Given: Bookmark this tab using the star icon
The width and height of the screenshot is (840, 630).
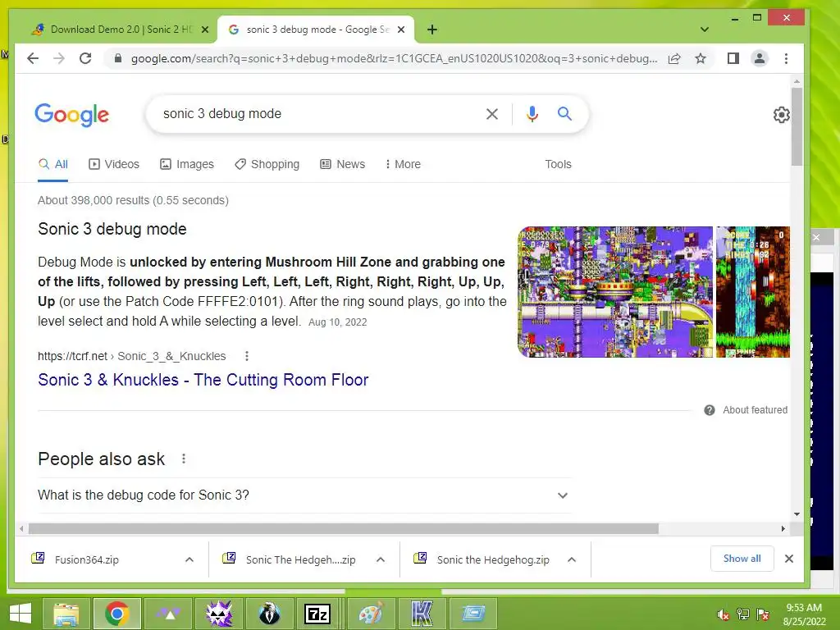Looking at the screenshot, I should (701, 58).
